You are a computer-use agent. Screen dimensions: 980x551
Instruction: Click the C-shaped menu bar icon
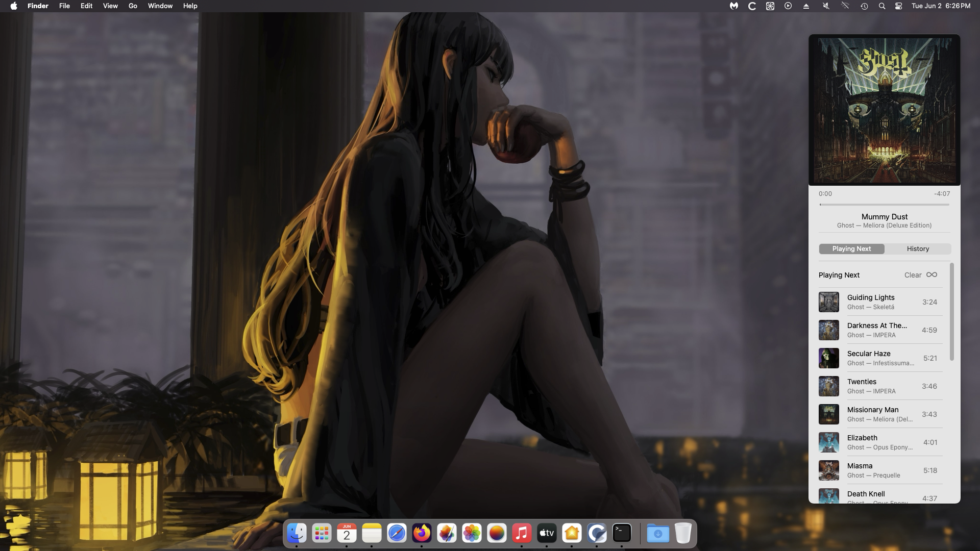click(x=752, y=6)
